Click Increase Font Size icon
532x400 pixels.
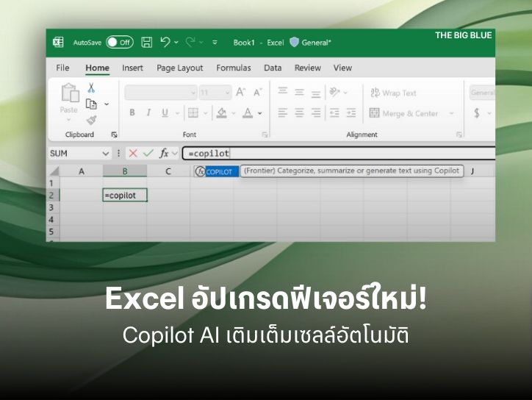tap(240, 92)
